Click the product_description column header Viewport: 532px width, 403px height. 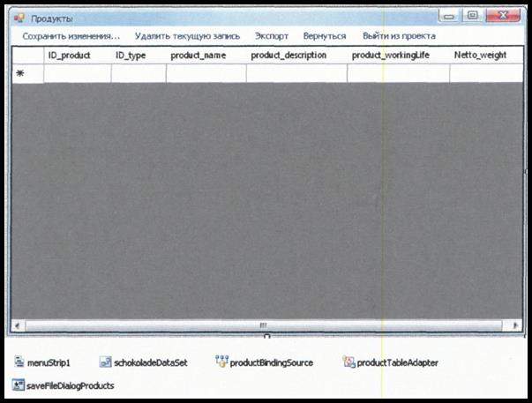(x=296, y=56)
